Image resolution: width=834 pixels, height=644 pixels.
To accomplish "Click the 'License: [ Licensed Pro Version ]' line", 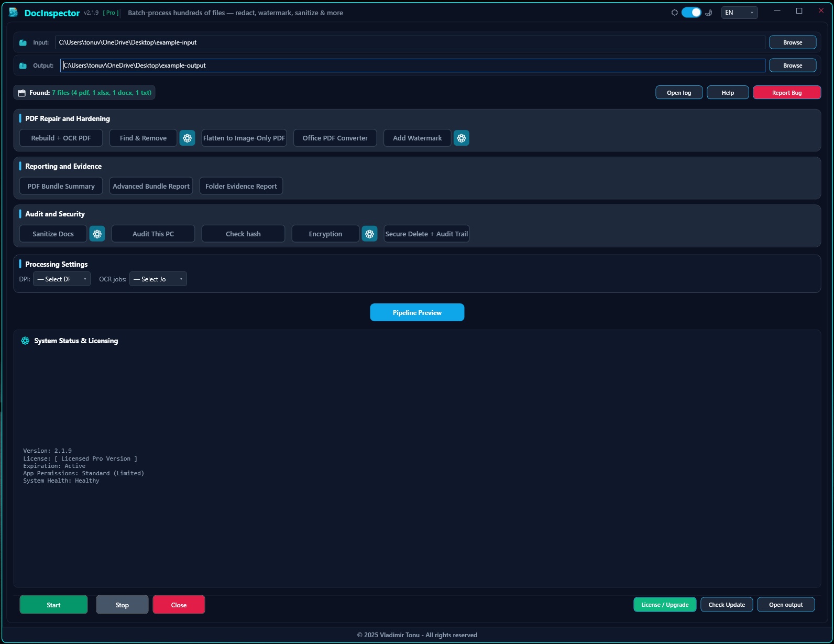I will pos(80,459).
